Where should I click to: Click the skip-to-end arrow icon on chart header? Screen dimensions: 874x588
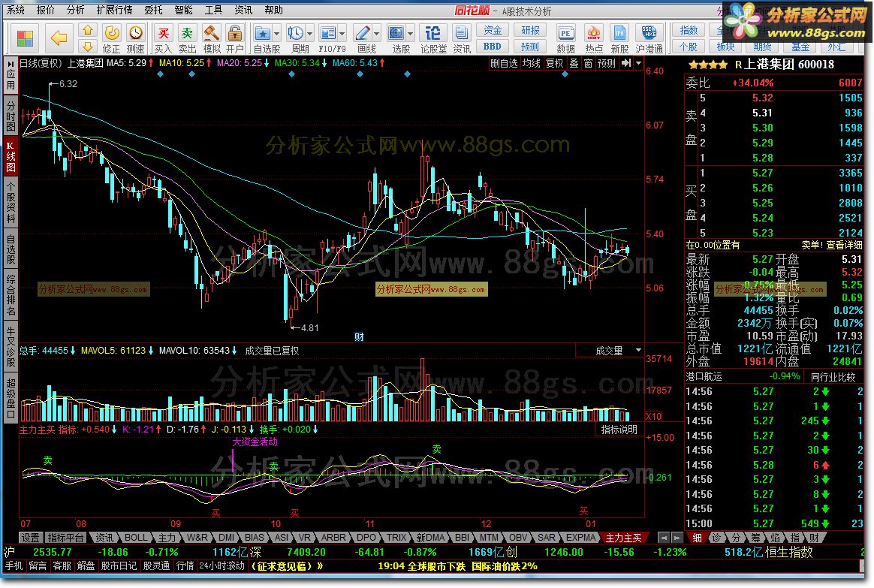(626, 63)
